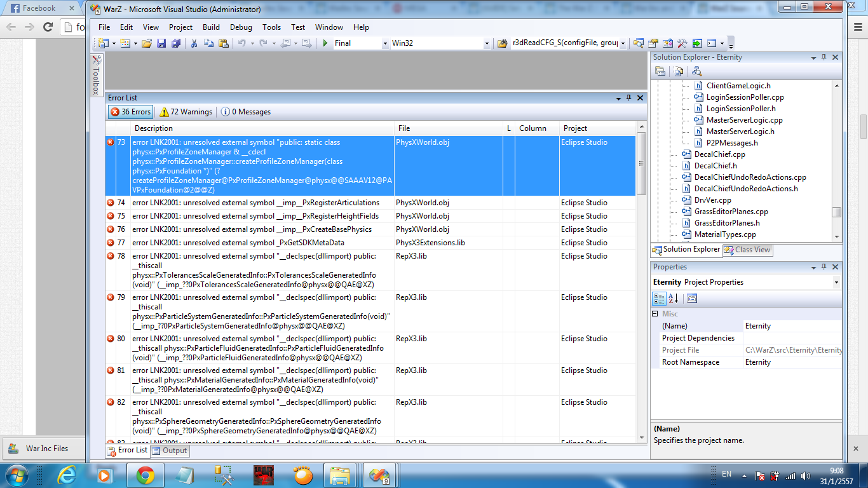Open the New Project icon dropdown arrow

pyautogui.click(x=114, y=43)
